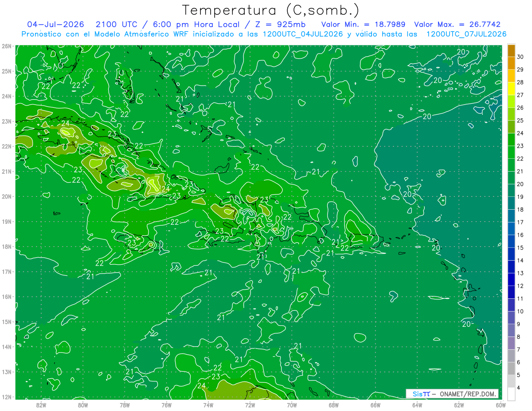Click the '7' label on the color scale
532x411 pixels.
coord(519,349)
